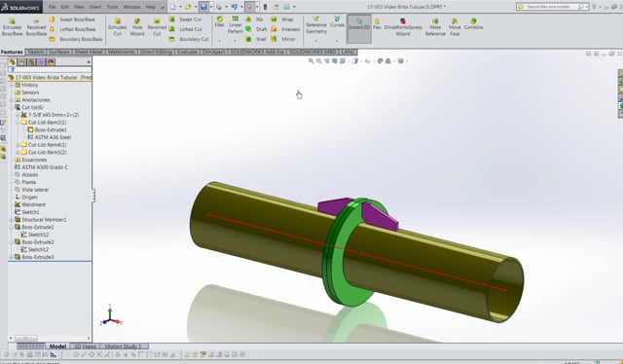Image resolution: width=623 pixels, height=364 pixels.
Task: Select the Extruded Cut tool
Action: (x=117, y=26)
